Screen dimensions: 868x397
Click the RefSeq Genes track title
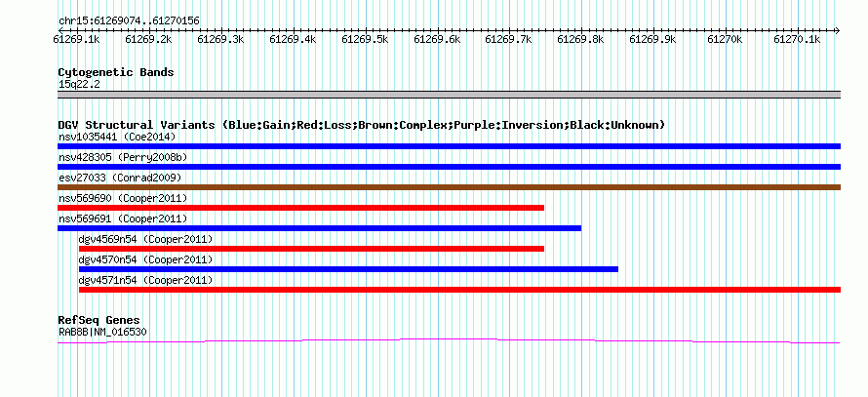(x=99, y=320)
